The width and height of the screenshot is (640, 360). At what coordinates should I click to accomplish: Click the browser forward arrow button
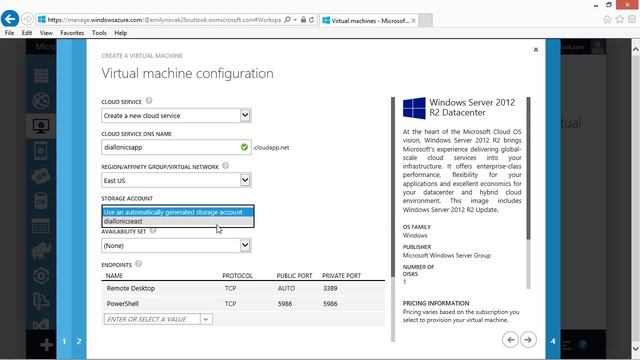point(27,19)
